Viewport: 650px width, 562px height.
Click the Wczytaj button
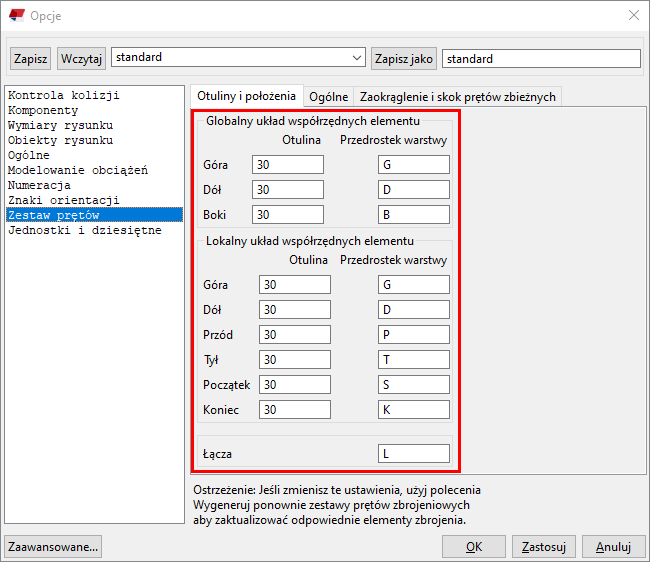tap(81, 59)
